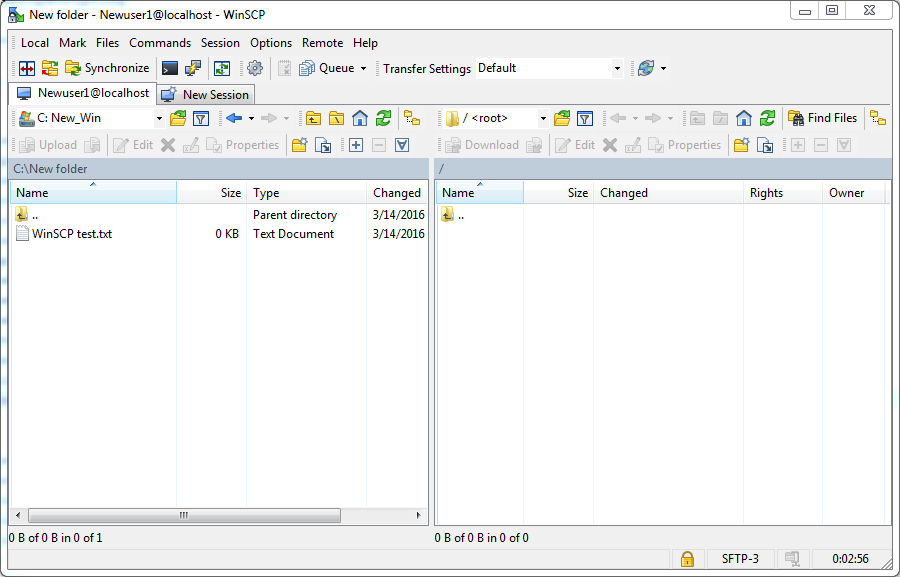Click the lock icon in status bar
This screenshot has width=900, height=577.
pos(687,559)
